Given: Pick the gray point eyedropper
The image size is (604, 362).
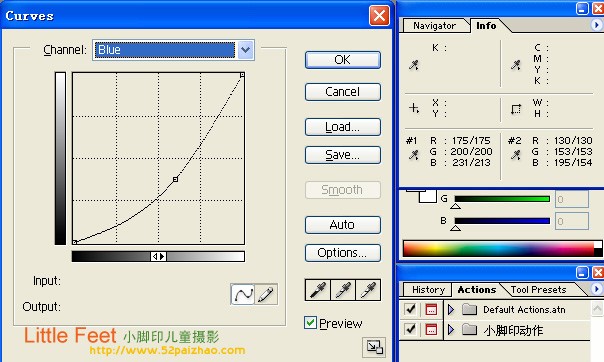Looking at the screenshot, I should (x=343, y=290).
